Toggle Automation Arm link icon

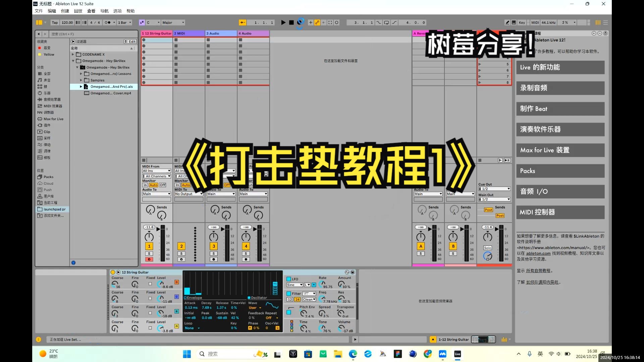click(x=317, y=22)
